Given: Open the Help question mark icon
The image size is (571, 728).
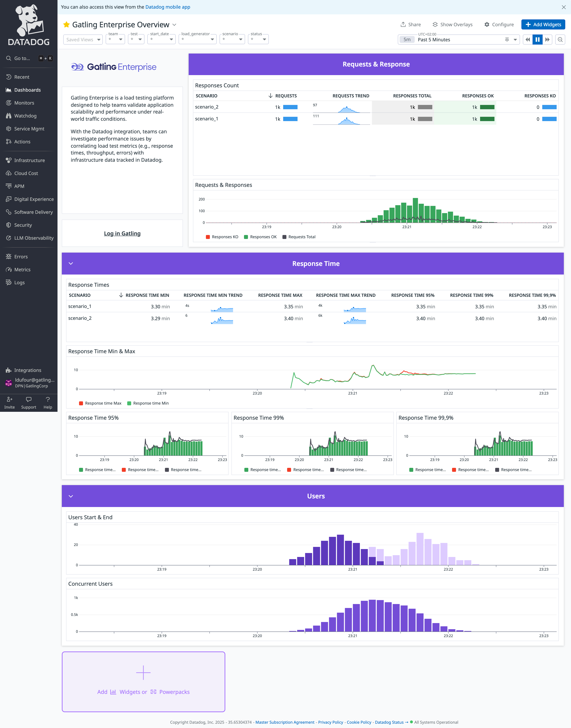Looking at the screenshot, I should (48, 399).
